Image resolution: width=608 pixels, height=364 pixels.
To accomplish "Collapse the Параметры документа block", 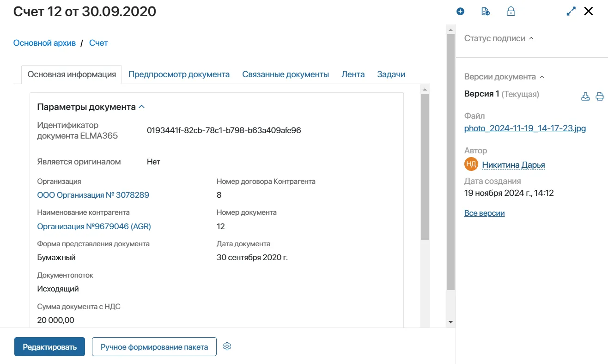I will (142, 107).
